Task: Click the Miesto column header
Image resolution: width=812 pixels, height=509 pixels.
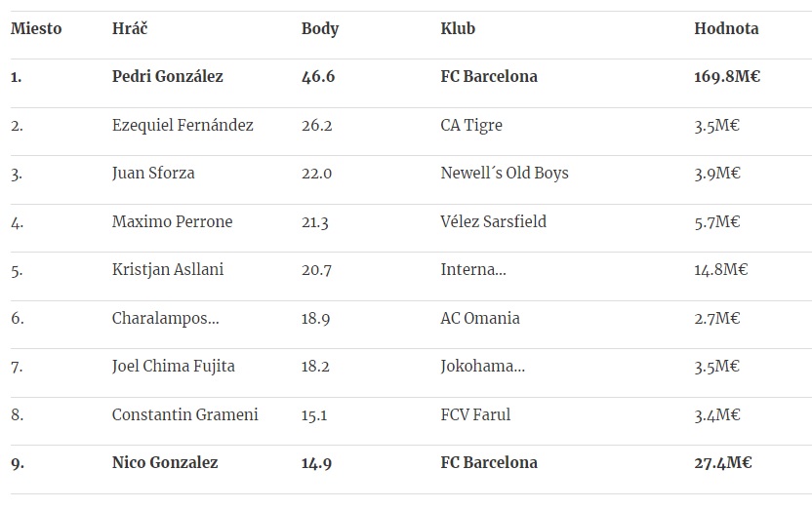Action: pyautogui.click(x=36, y=28)
